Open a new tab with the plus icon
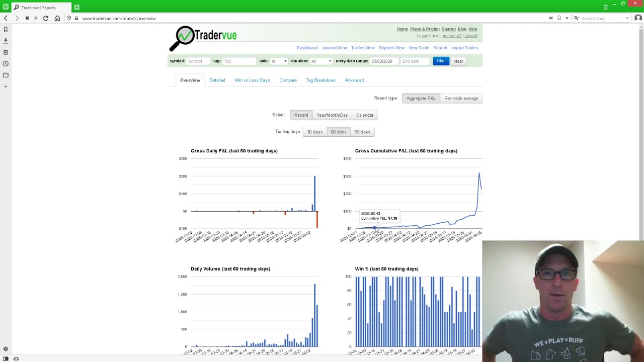The image size is (644, 362). pos(76,8)
